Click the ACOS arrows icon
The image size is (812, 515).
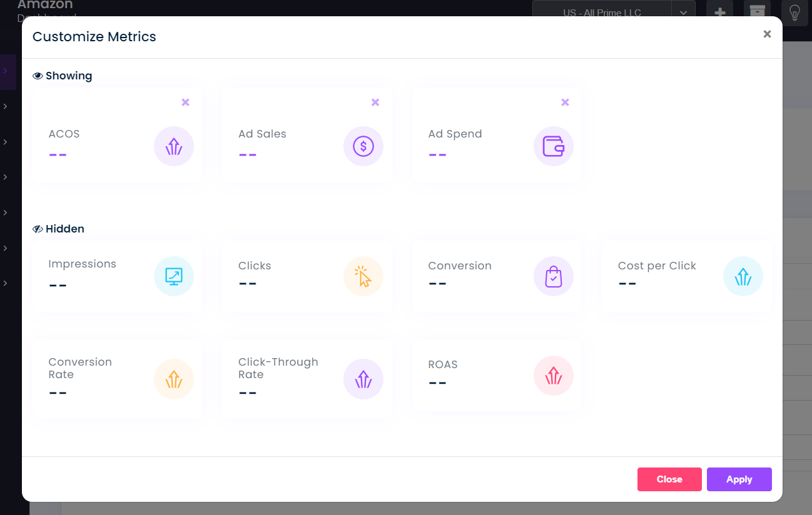tap(174, 146)
